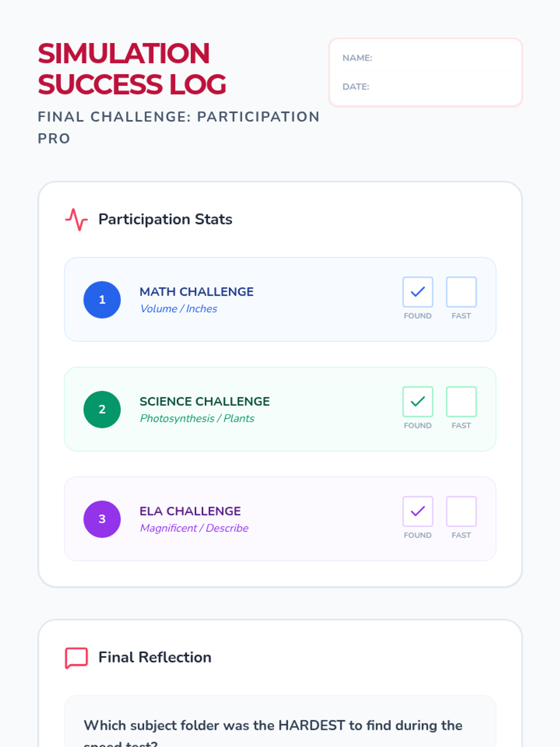Check the Math Challenge FAST checkbox

(461, 292)
